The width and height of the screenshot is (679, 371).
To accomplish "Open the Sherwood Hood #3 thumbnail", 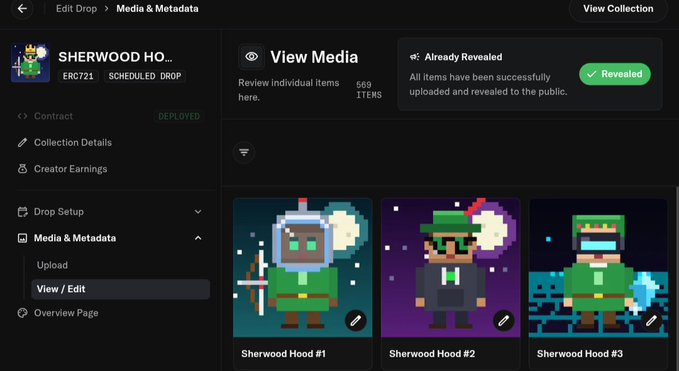I will (598, 268).
